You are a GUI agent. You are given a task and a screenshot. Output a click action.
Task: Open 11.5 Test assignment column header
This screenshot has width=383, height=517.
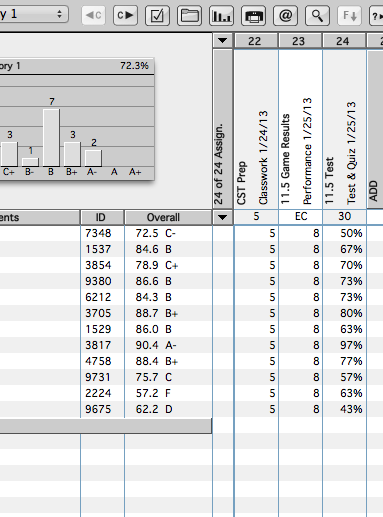coord(344,129)
